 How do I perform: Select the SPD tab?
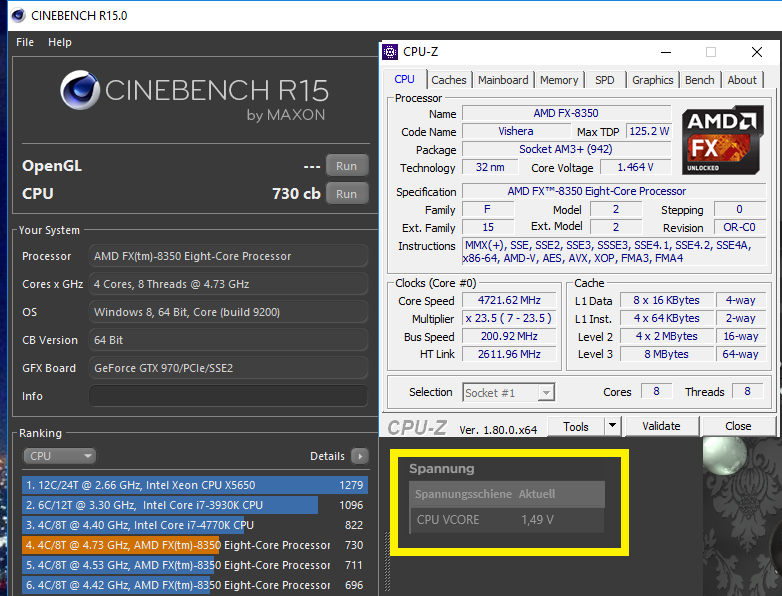pyautogui.click(x=604, y=80)
